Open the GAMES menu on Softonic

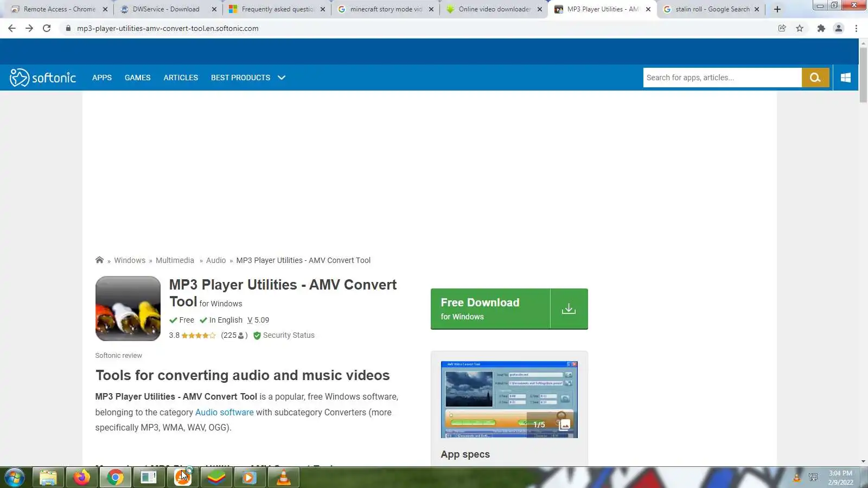[x=138, y=78]
